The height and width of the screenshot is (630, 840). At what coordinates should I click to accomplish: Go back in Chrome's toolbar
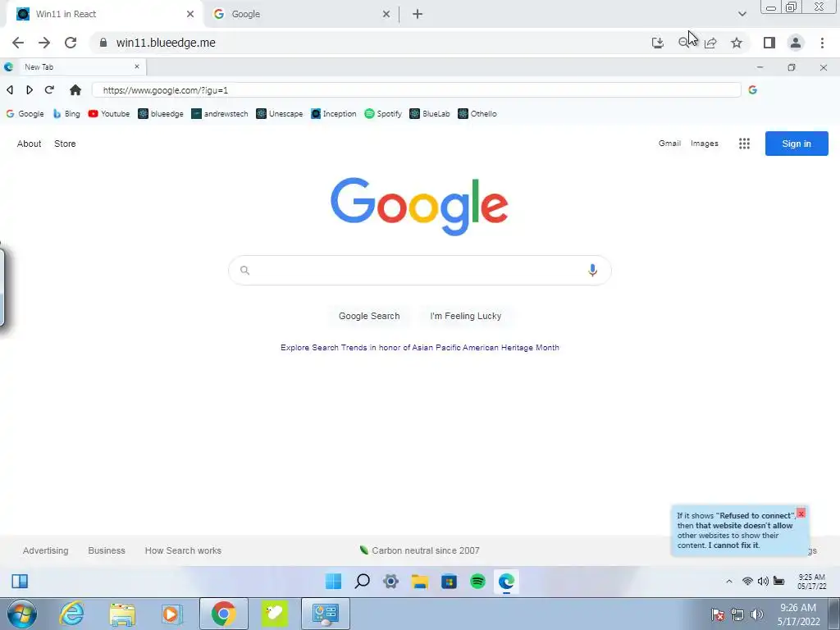tap(18, 43)
